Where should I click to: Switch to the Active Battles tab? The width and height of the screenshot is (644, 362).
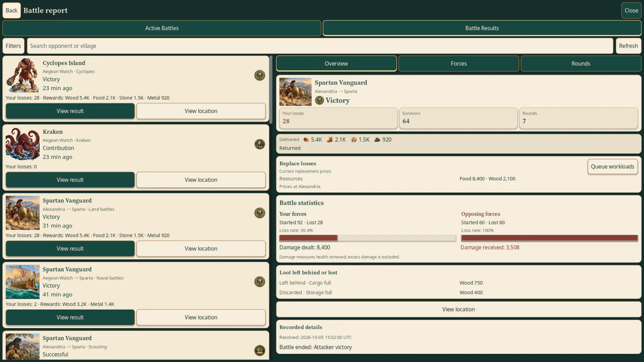(162, 28)
